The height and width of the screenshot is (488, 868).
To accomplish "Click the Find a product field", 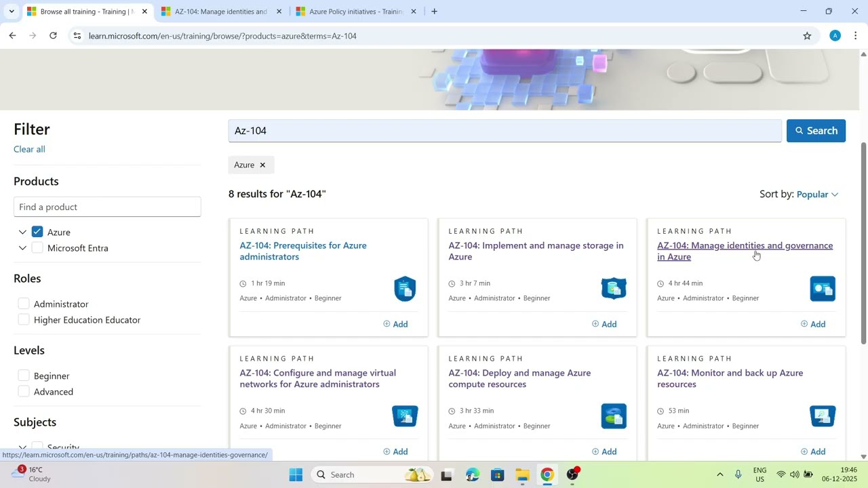I will 107,207.
